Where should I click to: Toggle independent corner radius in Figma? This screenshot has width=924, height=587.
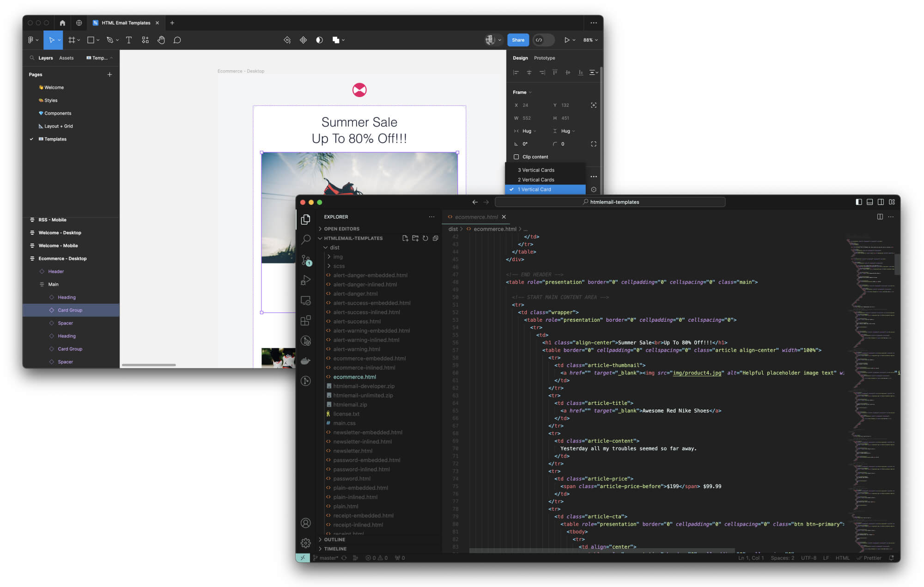click(x=594, y=144)
